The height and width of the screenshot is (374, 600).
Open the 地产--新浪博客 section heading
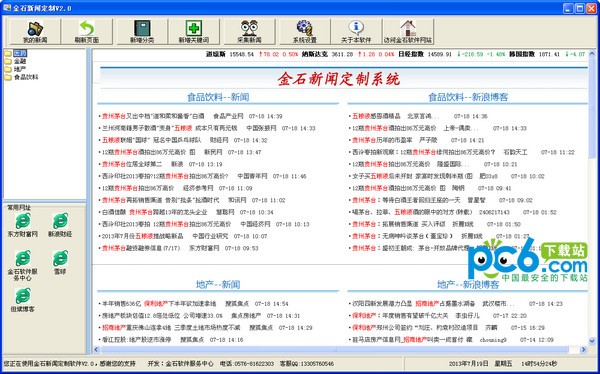click(468, 284)
